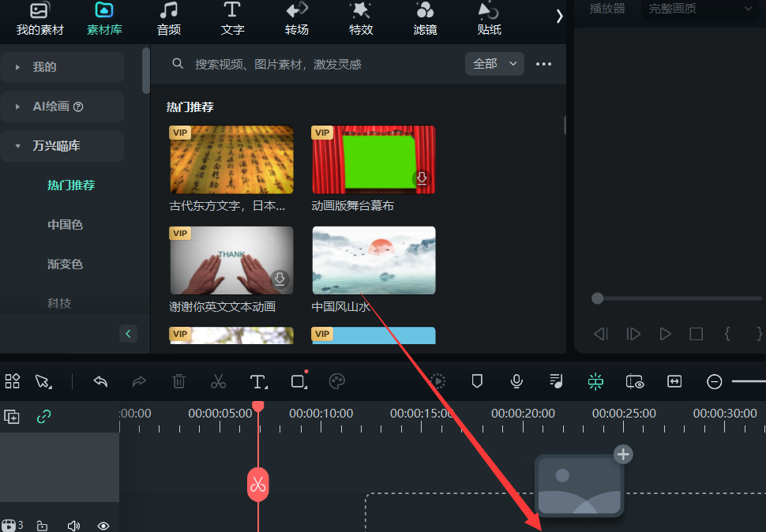
Task: Select the text tool in timeline toolbar
Action: 257,381
